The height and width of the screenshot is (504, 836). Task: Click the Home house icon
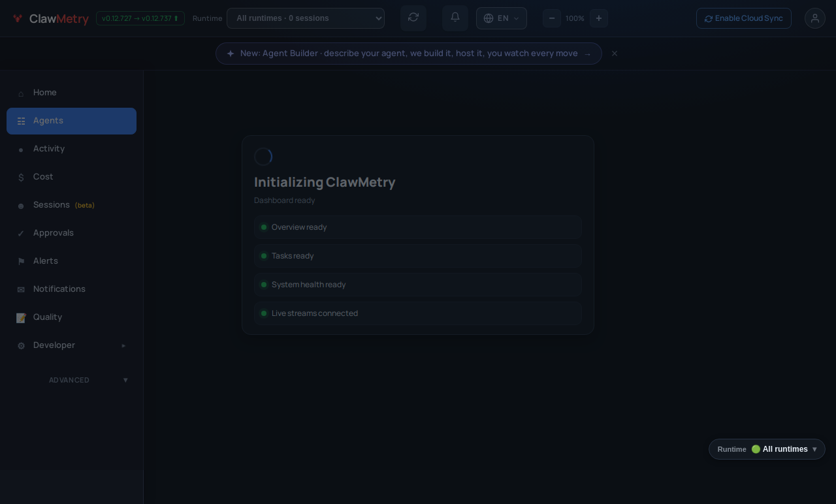coord(21,93)
